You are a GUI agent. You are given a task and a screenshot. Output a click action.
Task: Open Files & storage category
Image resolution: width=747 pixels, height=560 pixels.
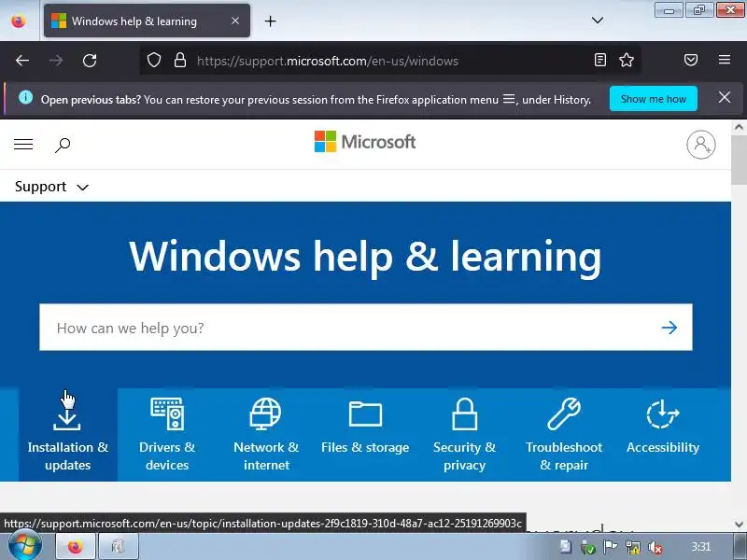coord(365,434)
